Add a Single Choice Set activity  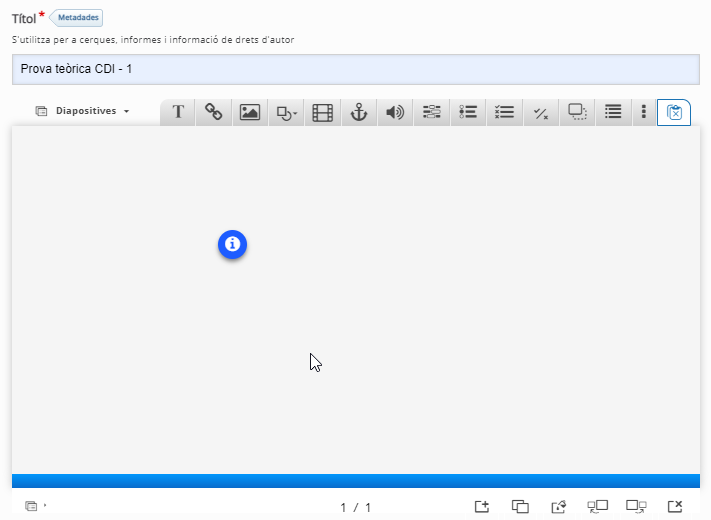point(468,112)
